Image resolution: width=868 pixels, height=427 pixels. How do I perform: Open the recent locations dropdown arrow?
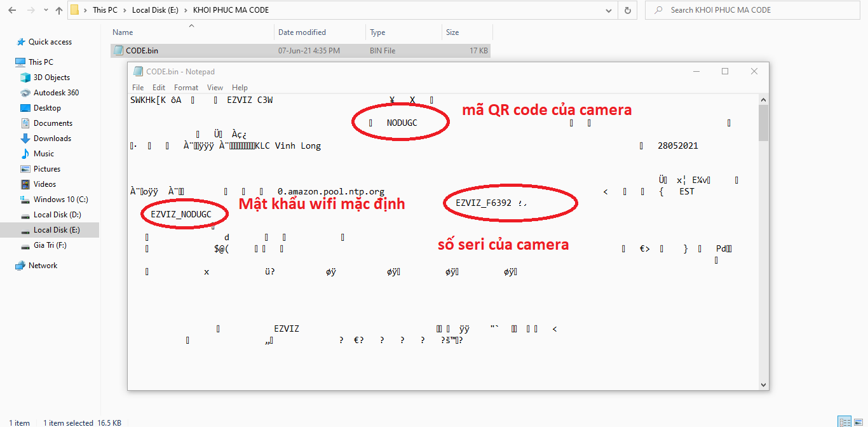tap(46, 10)
